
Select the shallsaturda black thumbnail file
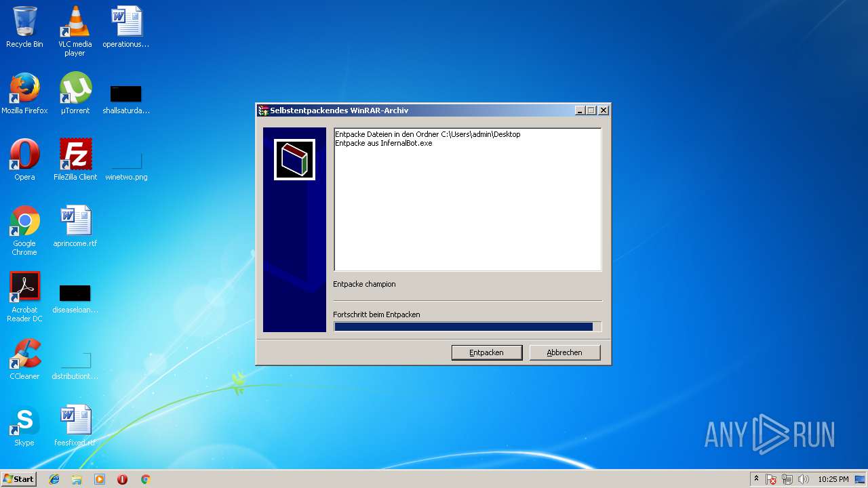[x=126, y=100]
